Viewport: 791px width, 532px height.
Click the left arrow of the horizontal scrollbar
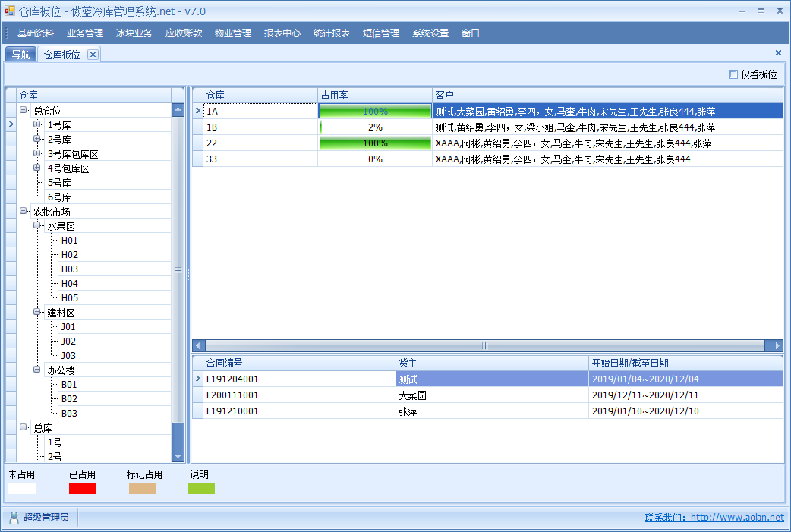click(198, 345)
